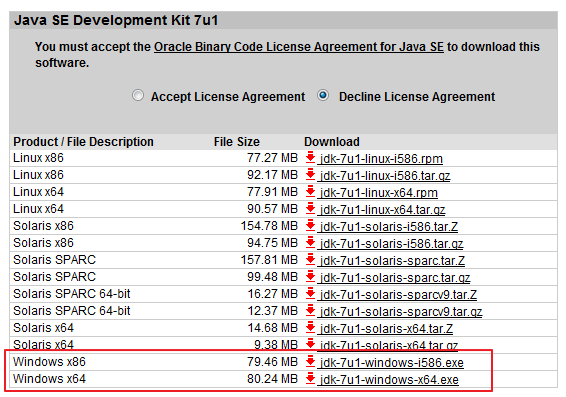This screenshot has width=566, height=397.
Task: Download jdk-7u1-solaris-i586.tar.Z file link
Action: (389, 227)
